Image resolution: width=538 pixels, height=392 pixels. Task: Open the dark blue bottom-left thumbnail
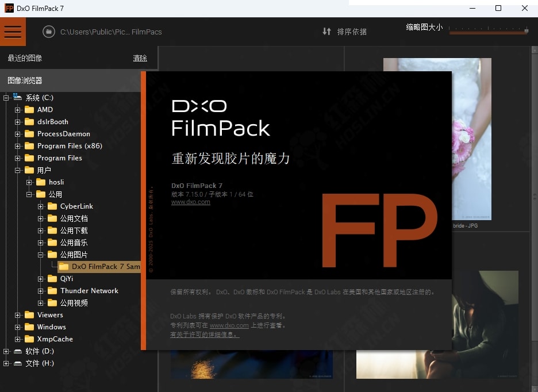(252, 364)
